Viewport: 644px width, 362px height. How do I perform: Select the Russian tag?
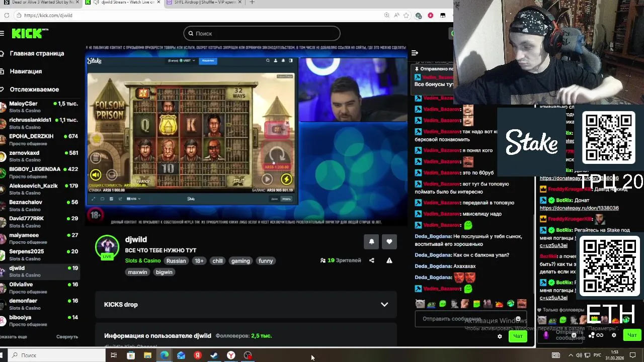click(176, 261)
